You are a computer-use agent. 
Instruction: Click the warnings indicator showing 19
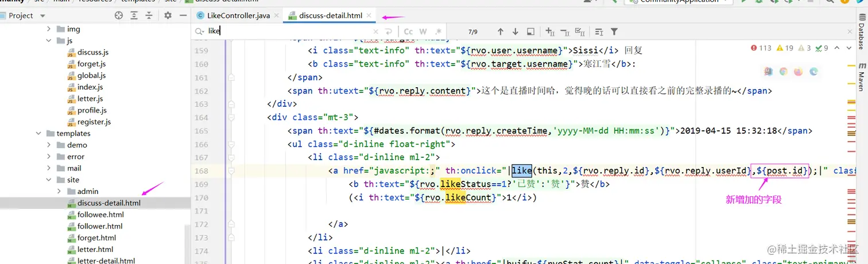[785, 48]
